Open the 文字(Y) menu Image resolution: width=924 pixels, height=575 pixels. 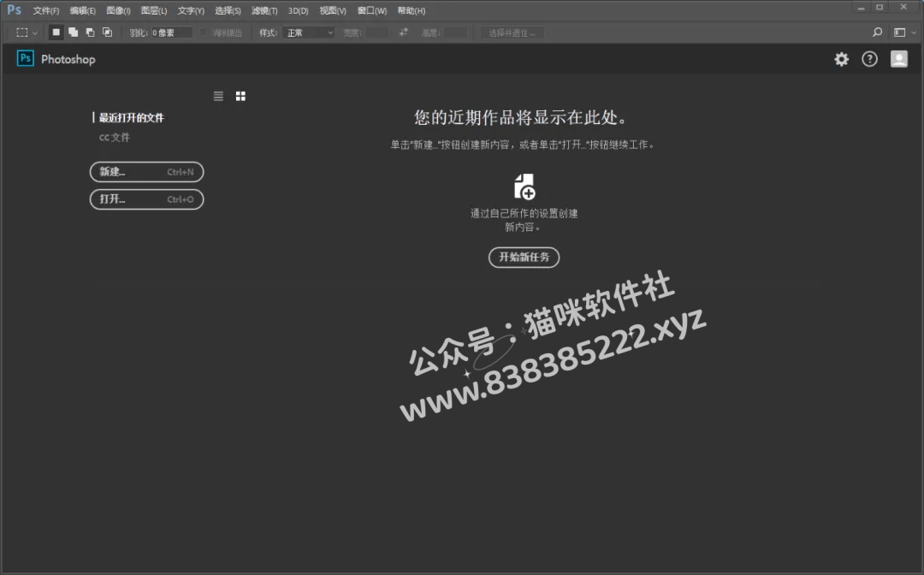click(x=191, y=10)
